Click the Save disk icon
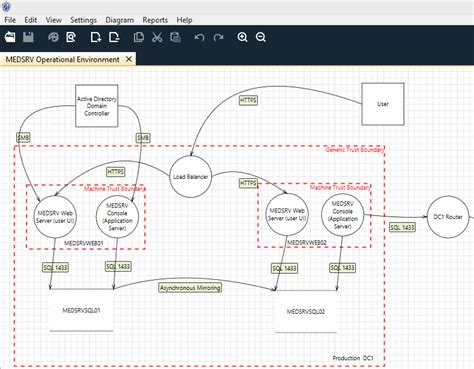This screenshot has width=474, height=369. [28, 37]
